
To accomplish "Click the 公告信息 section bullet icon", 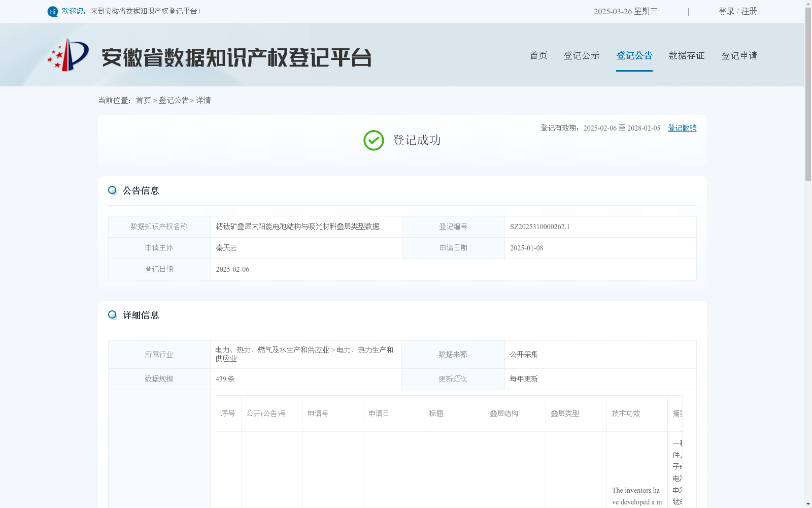I will [x=112, y=190].
